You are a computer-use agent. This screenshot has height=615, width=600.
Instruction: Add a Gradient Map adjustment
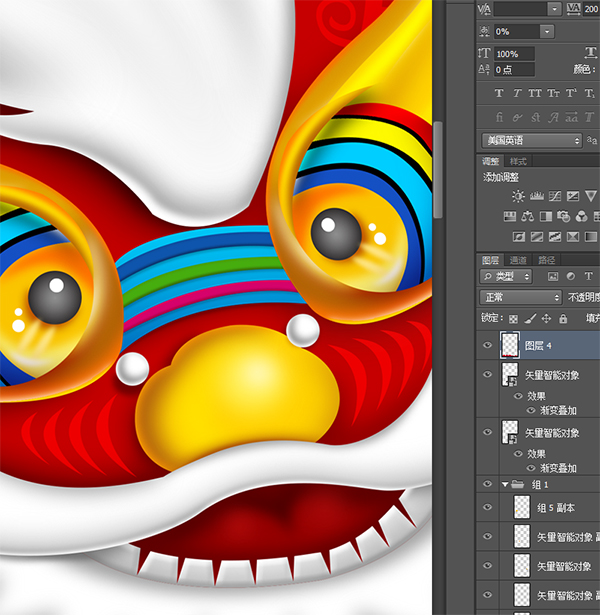point(591,237)
